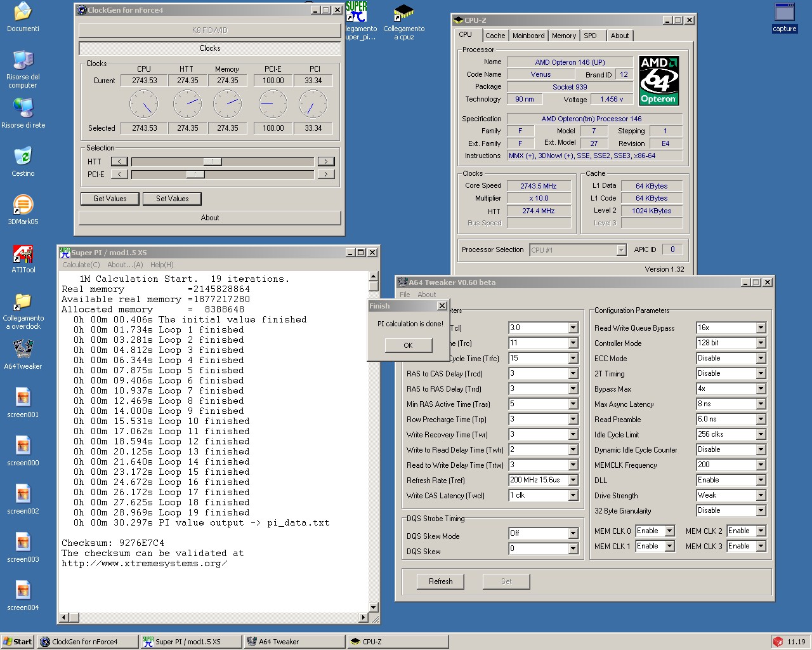Click the Super PI scrollbar down arrow

pos(373,606)
